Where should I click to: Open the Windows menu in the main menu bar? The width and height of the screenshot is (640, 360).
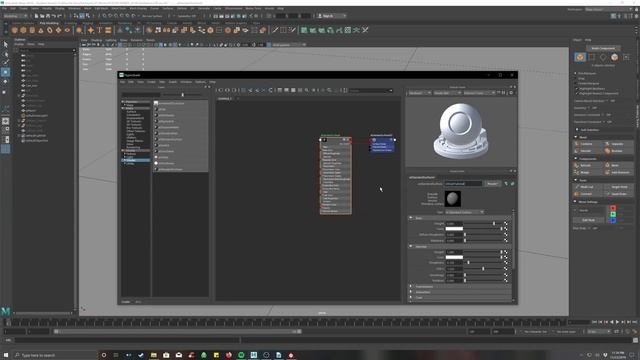coord(74,8)
